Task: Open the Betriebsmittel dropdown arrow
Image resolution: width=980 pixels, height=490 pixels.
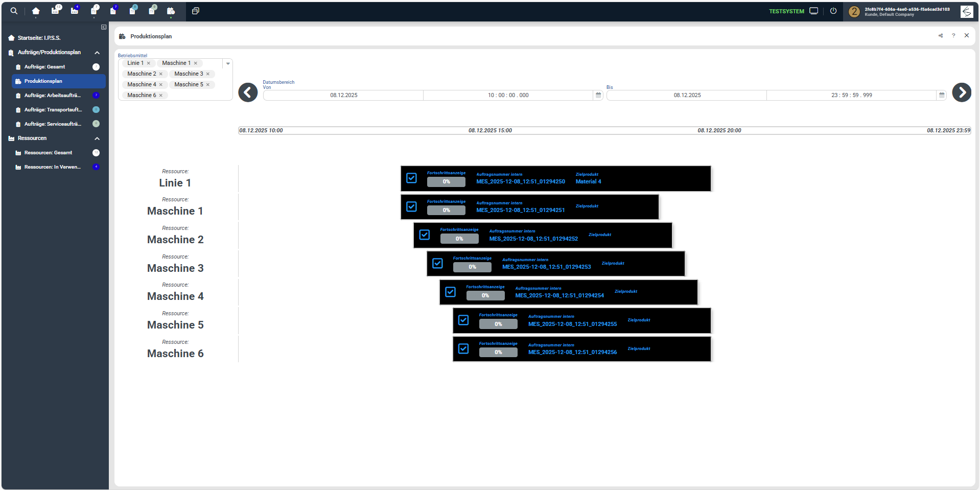Action: click(x=228, y=63)
